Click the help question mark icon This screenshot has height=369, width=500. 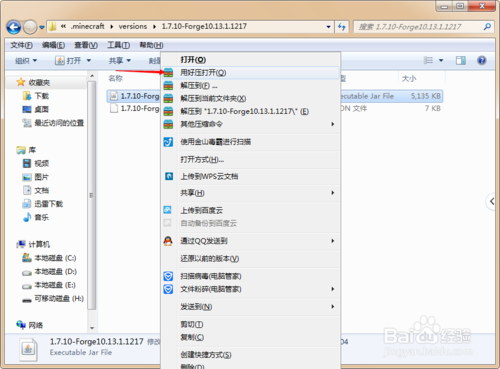click(481, 60)
